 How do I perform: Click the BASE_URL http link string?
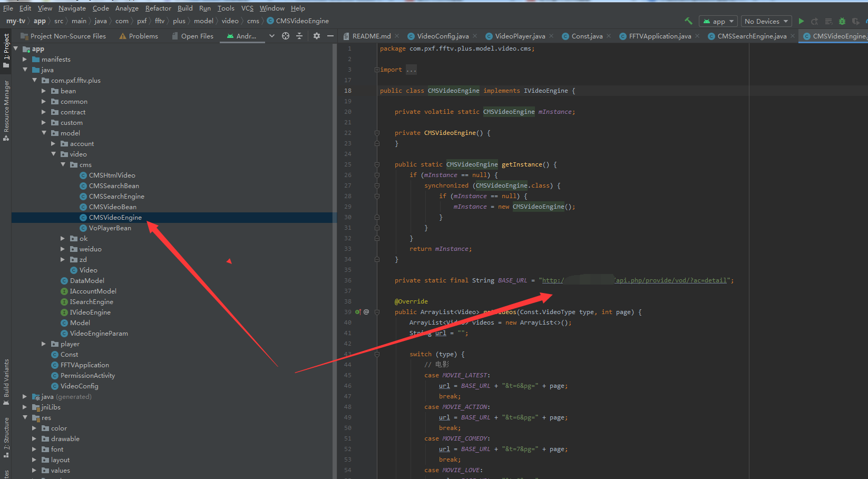[x=636, y=280]
